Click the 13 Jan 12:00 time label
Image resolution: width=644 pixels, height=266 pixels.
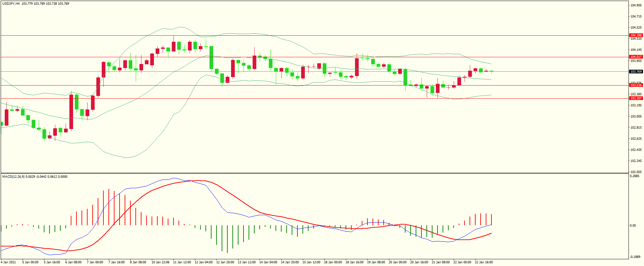(x=247, y=262)
